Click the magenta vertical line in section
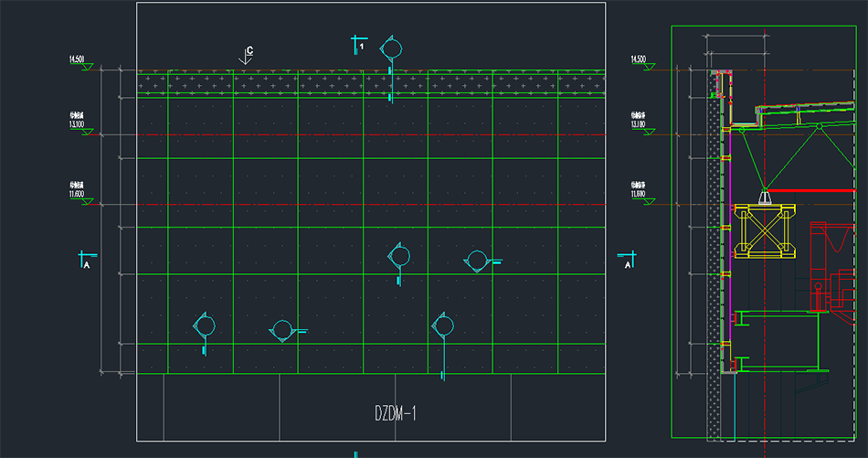The height and width of the screenshot is (458, 868). (x=730, y=229)
